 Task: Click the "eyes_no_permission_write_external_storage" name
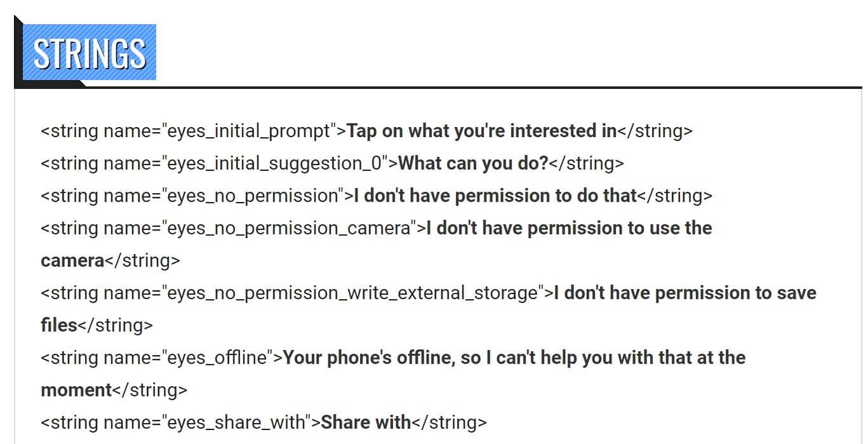[x=352, y=293]
